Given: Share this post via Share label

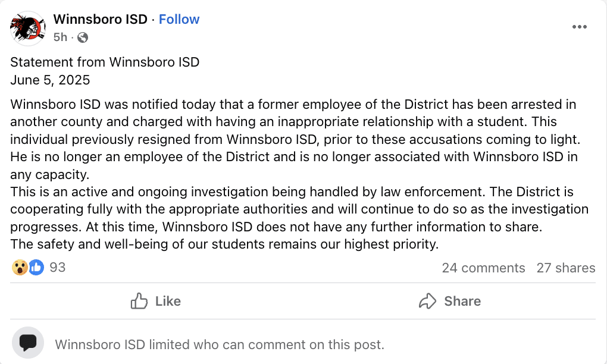Looking at the screenshot, I should coord(462,302).
